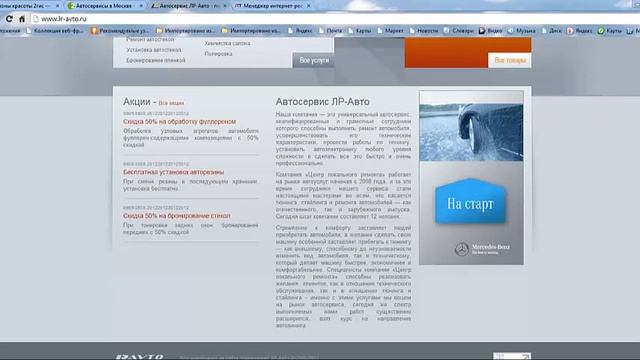Open the 'Все акции' link

coord(171,103)
